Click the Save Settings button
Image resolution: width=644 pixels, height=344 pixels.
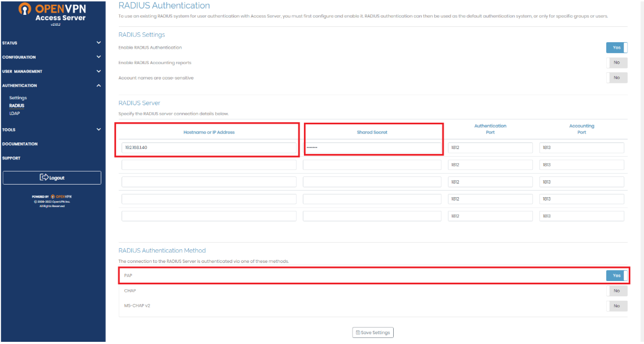coord(373,332)
